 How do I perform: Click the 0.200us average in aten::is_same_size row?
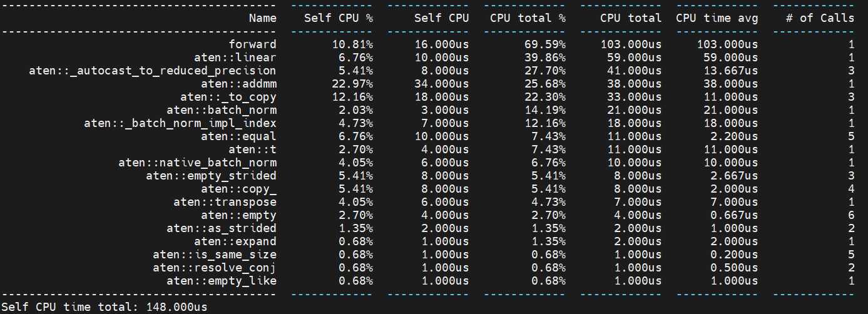735,255
